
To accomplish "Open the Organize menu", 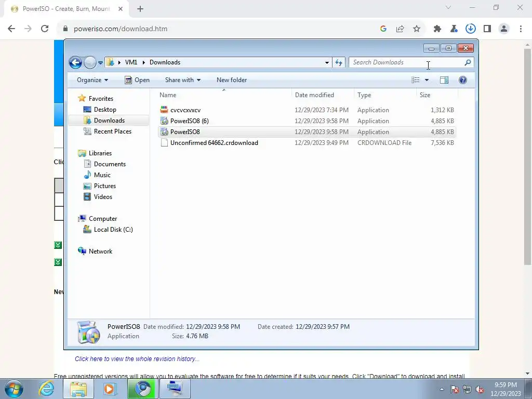I will (x=92, y=80).
